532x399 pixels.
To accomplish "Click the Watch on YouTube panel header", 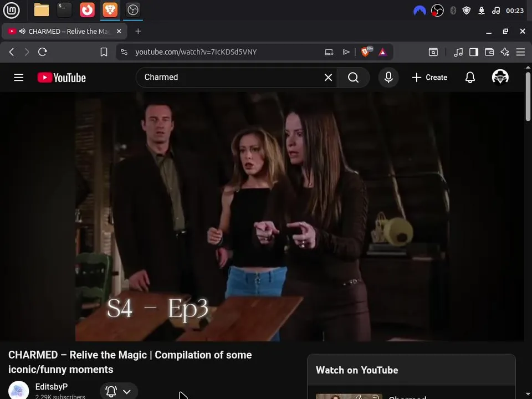I will [411, 370].
